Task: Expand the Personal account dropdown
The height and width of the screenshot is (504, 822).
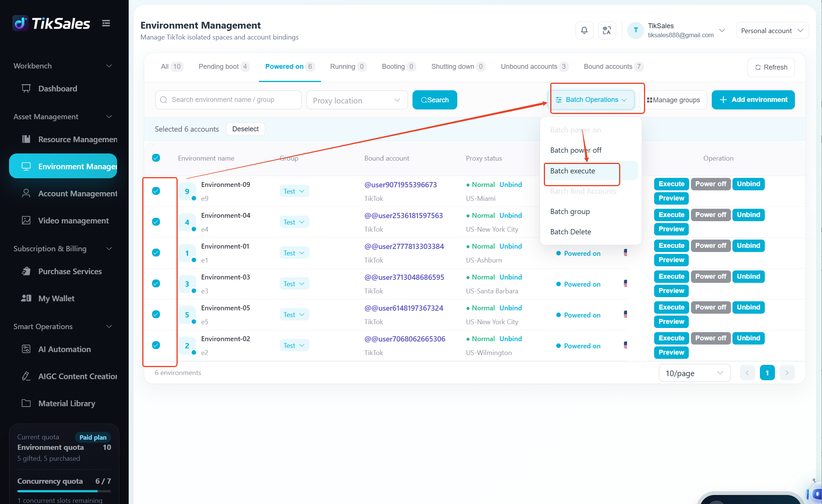Action: (772, 31)
